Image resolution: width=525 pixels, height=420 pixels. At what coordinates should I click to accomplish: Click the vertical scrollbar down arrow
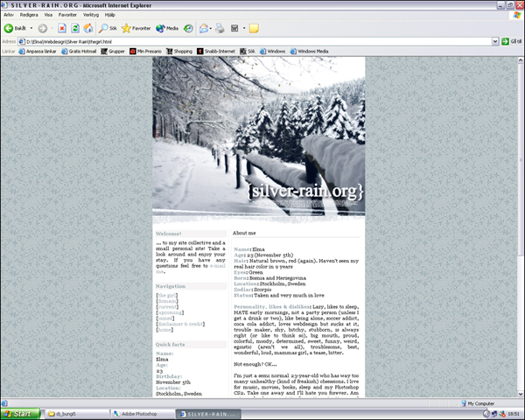521,394
